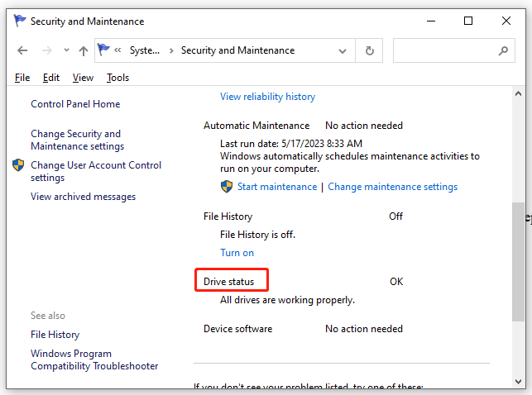
Task: Open Change Security and Maintenance settings
Action: click(77, 140)
